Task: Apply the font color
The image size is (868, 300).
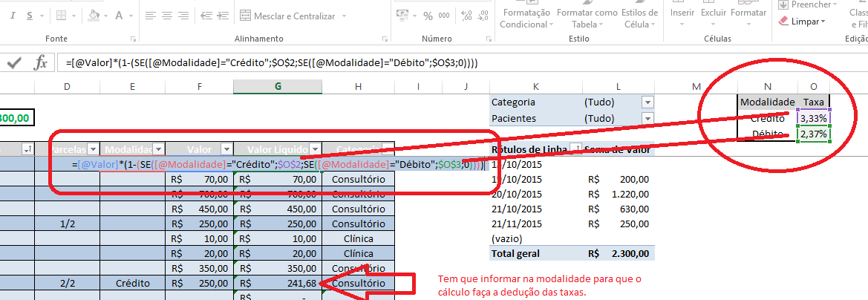Action: tap(119, 16)
